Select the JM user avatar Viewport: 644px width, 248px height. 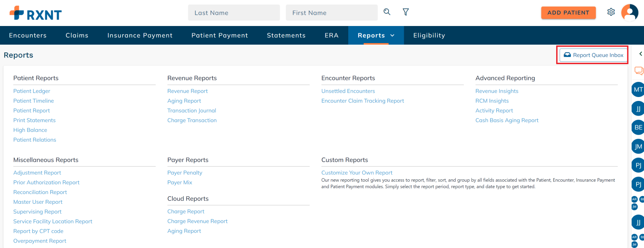tap(638, 146)
